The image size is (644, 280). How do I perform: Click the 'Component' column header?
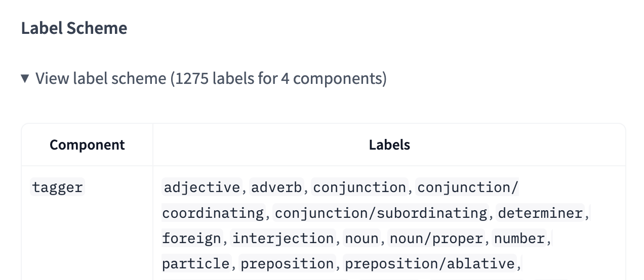pyautogui.click(x=87, y=145)
